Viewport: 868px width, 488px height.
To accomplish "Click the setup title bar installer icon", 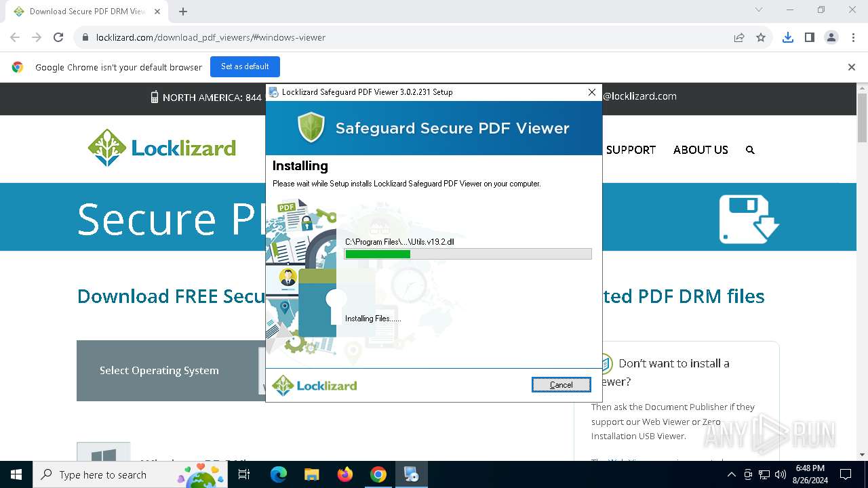I will (273, 92).
